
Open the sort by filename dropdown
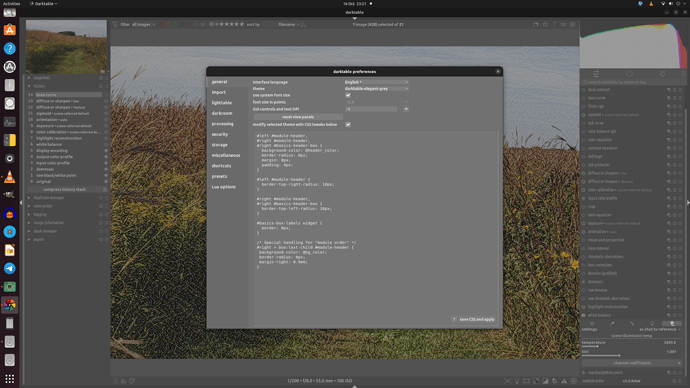tap(289, 25)
